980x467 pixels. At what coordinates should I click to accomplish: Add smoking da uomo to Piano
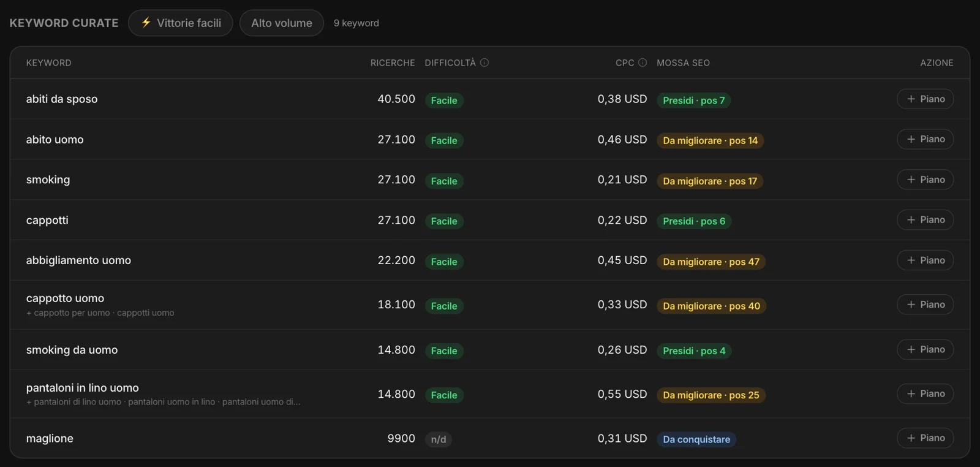tap(925, 349)
